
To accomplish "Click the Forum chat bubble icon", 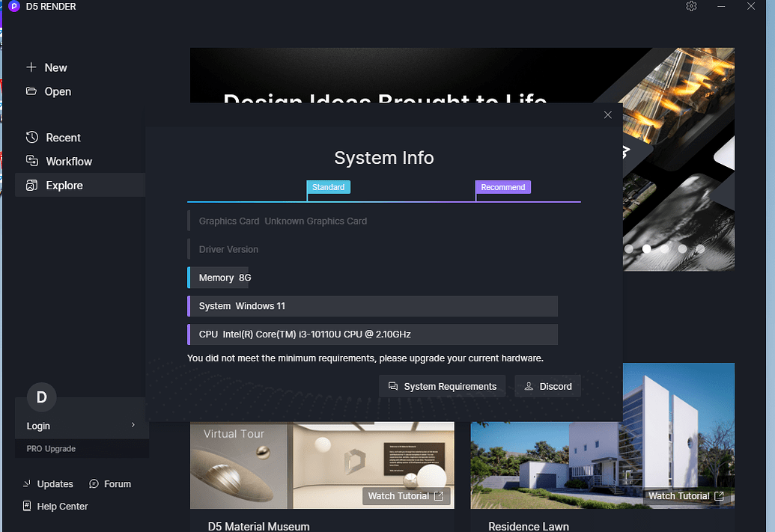I will pos(94,483).
